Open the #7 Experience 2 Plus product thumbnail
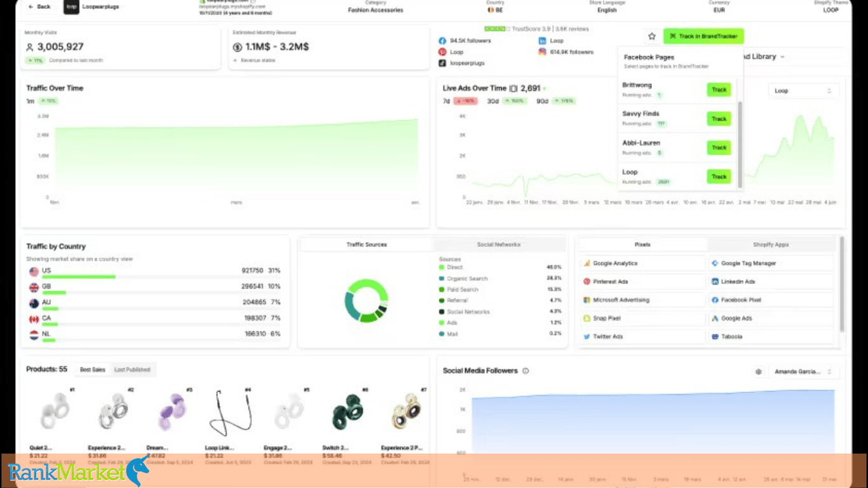 pos(406,412)
